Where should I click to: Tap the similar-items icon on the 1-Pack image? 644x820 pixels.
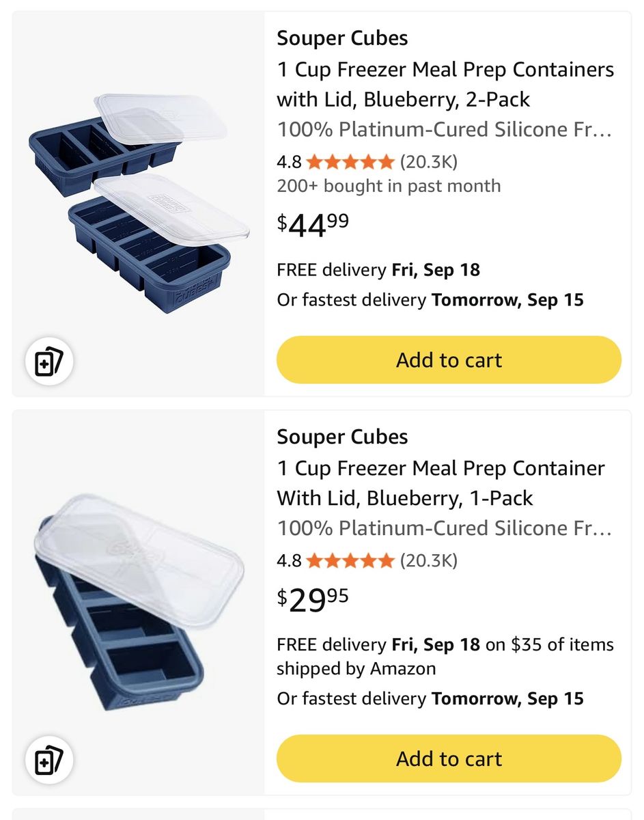coord(49,761)
